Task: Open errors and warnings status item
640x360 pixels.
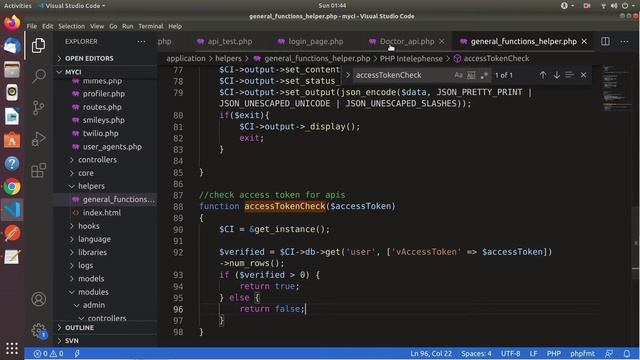Action: [x=48, y=353]
